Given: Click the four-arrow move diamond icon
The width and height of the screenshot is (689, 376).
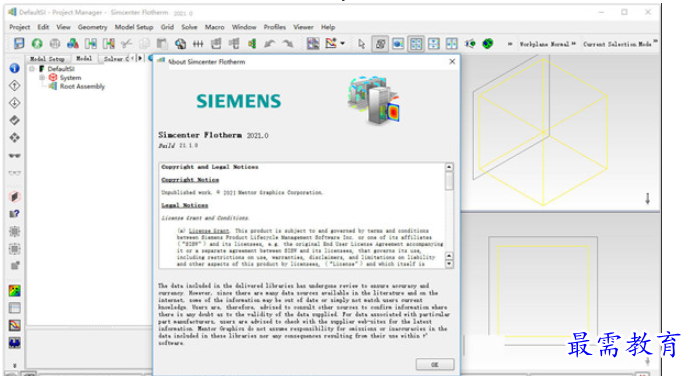Looking at the screenshot, I should pyautogui.click(x=15, y=137).
